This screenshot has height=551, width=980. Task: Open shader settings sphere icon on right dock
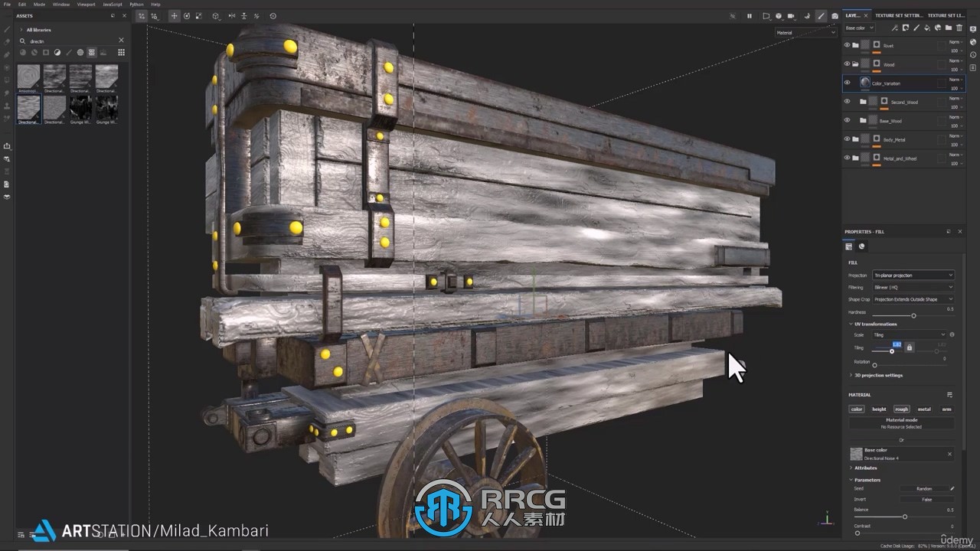973,42
